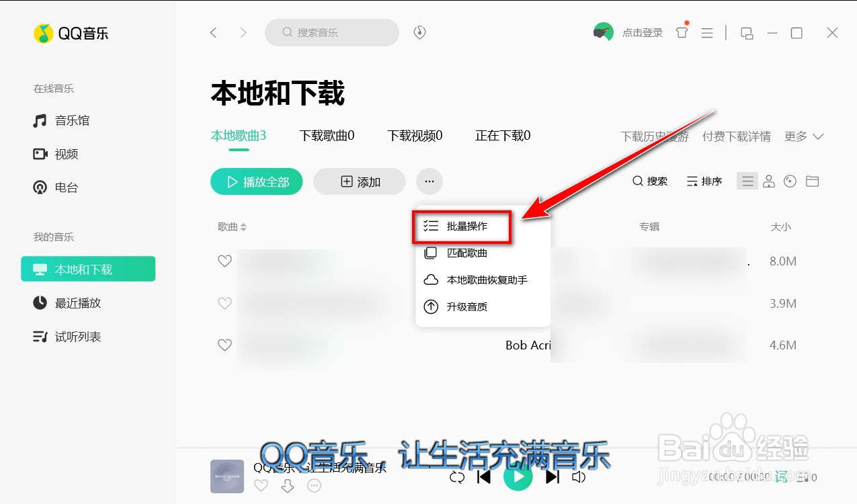Click the QQ音乐 logo
Screen dimensions: 857x504
[71, 34]
